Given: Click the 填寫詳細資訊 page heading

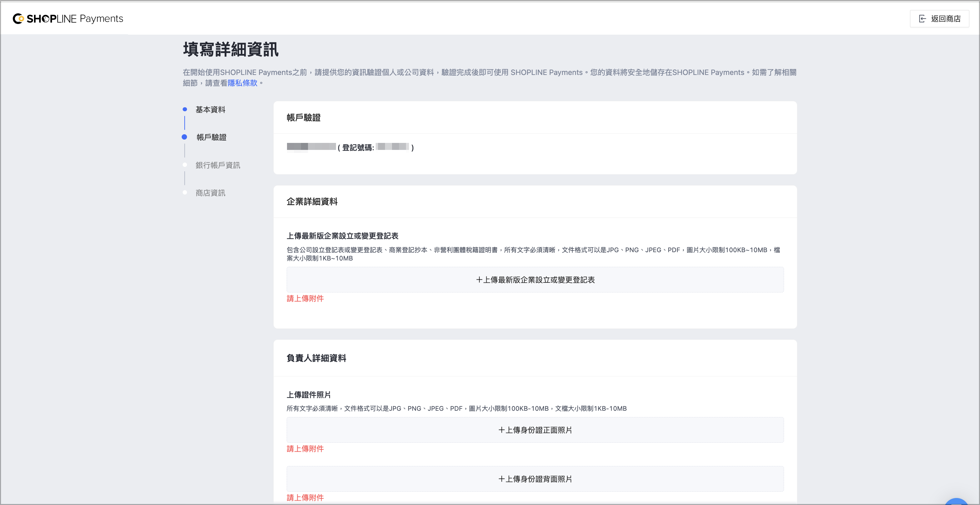Looking at the screenshot, I should 231,50.
